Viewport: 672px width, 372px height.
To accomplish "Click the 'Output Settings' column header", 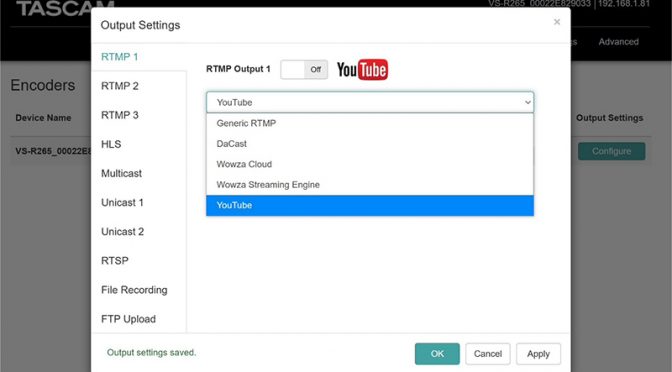I will pos(609,118).
